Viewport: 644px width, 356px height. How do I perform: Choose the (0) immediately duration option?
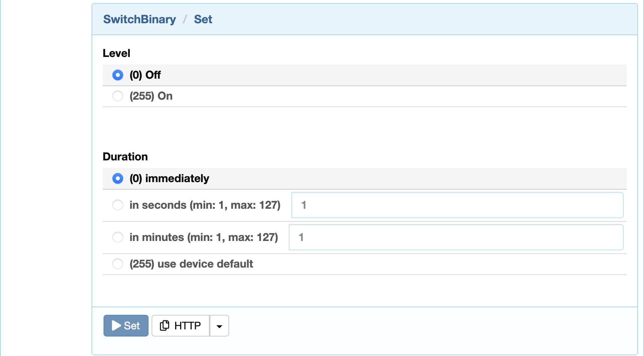[118, 178]
